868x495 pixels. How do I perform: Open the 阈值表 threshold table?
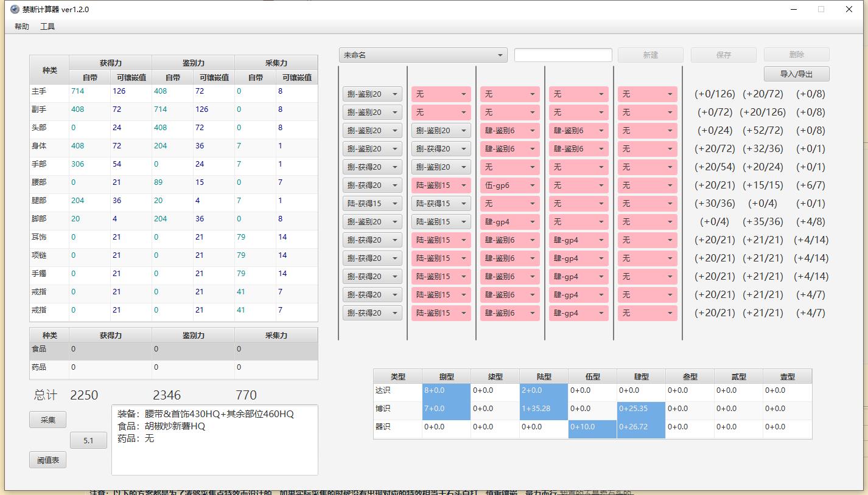[47, 460]
